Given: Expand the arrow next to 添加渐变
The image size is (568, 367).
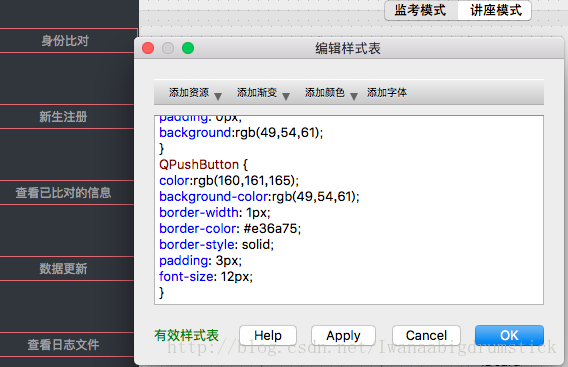Looking at the screenshot, I should pyautogui.click(x=286, y=96).
